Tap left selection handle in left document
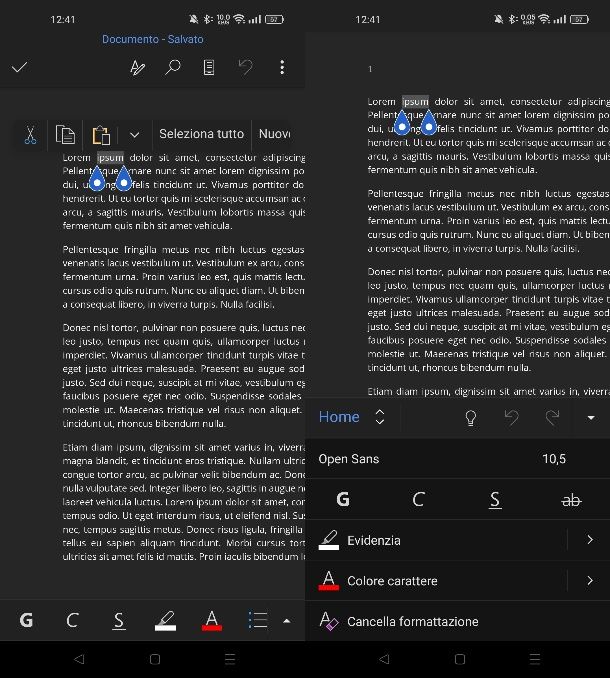This screenshot has height=678, width=610. [x=97, y=178]
